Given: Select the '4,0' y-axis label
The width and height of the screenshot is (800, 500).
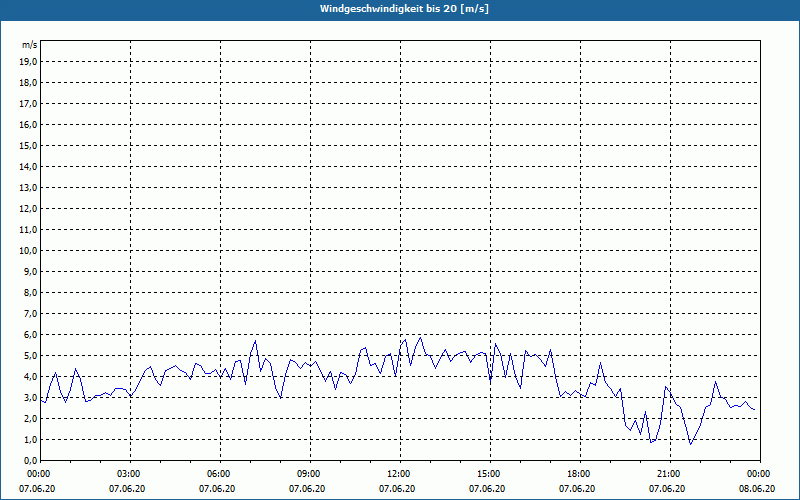Looking at the screenshot, I should 30,377.
